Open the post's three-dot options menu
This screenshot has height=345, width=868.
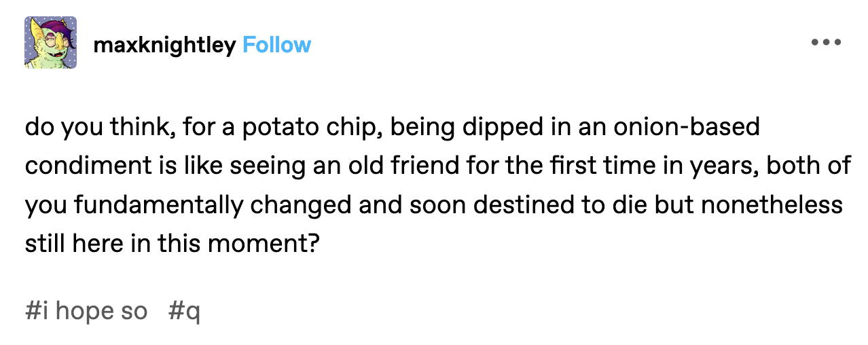click(826, 42)
